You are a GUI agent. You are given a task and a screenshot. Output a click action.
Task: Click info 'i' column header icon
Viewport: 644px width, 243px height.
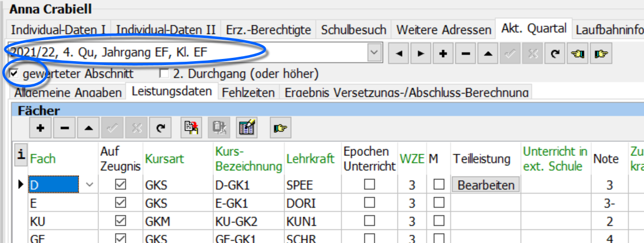pyautogui.click(x=20, y=155)
